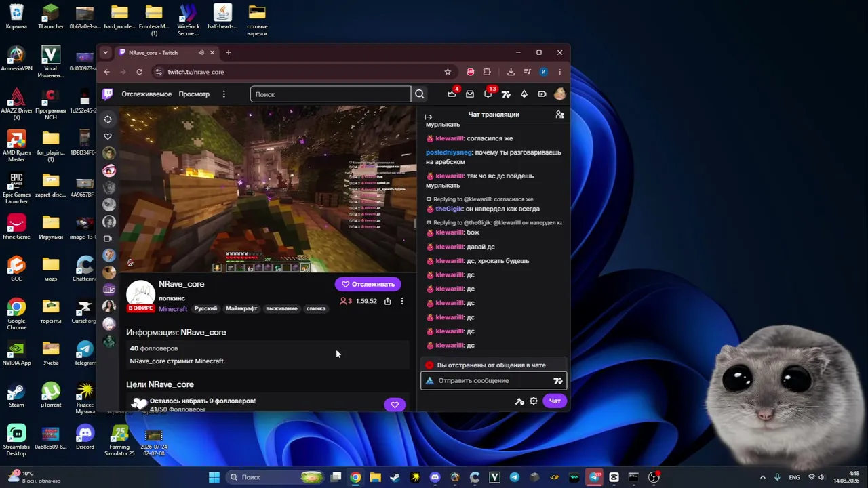Screen dimensions: 868x488
Task: Click the heart icon in left sidebar
Action: pyautogui.click(x=108, y=137)
